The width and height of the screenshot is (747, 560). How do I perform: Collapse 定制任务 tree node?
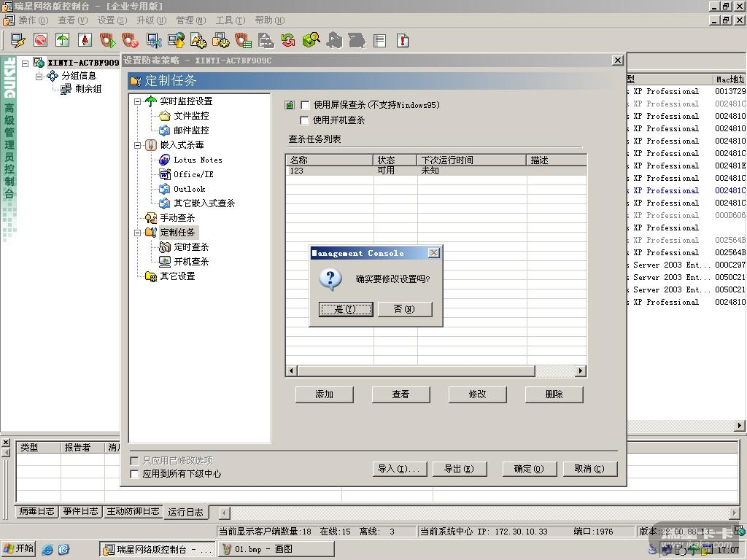[138, 233]
